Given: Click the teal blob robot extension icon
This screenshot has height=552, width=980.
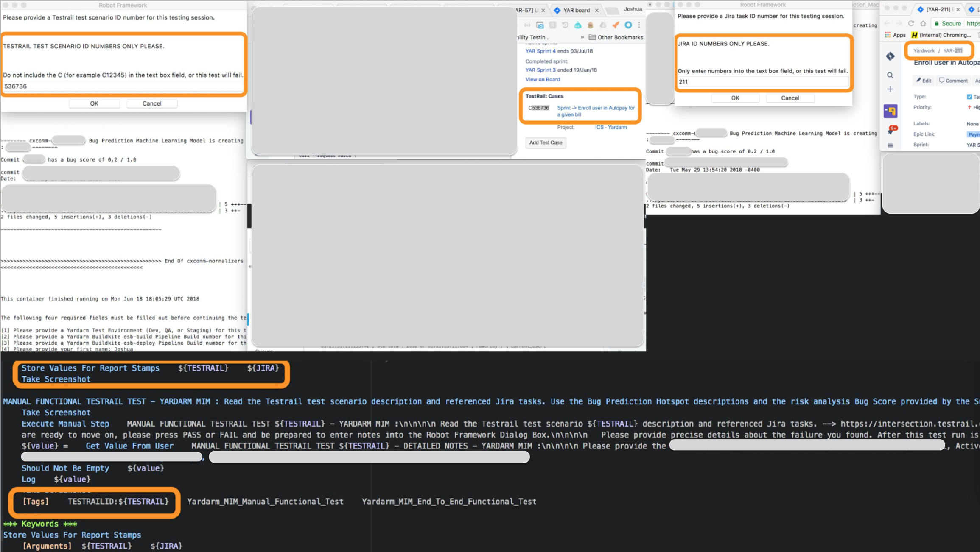Looking at the screenshot, I should click(578, 25).
